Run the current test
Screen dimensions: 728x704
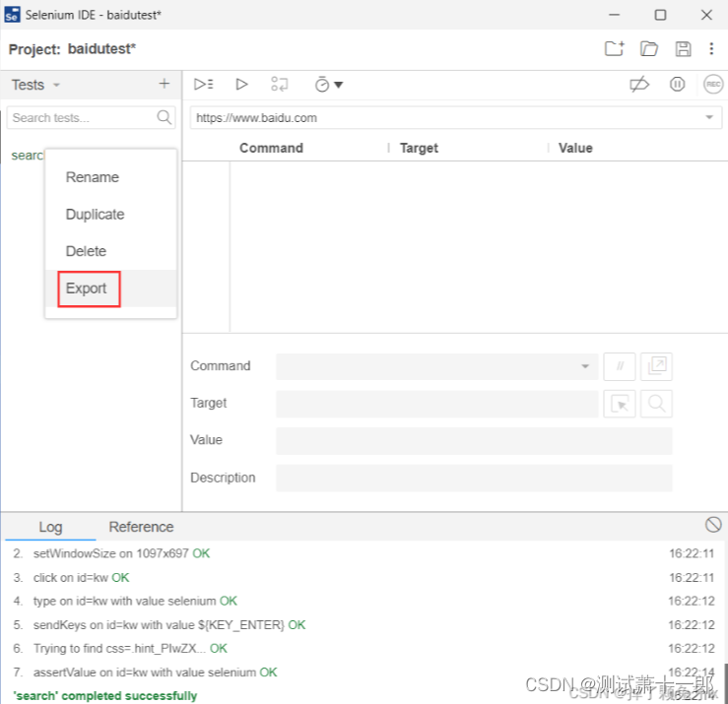(241, 84)
